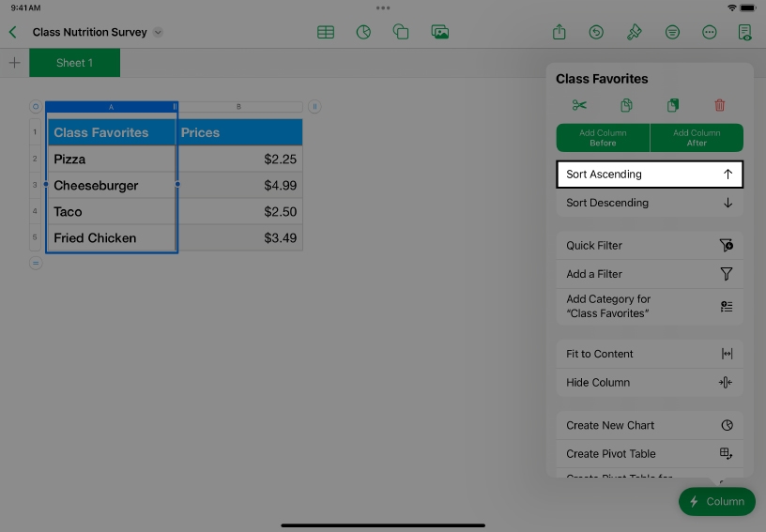Select Sort Descending menu item
Image resolution: width=766 pixels, height=532 pixels.
649,203
